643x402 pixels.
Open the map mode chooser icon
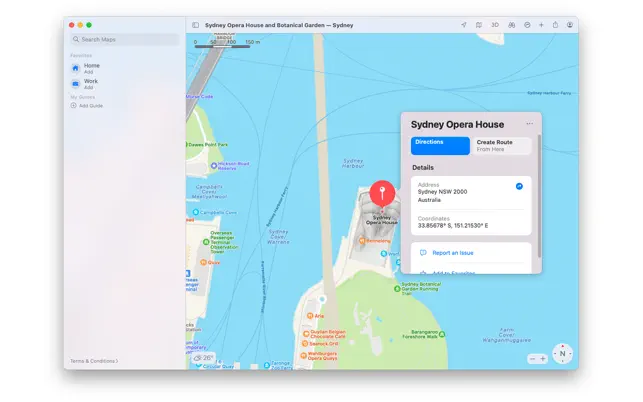point(479,25)
